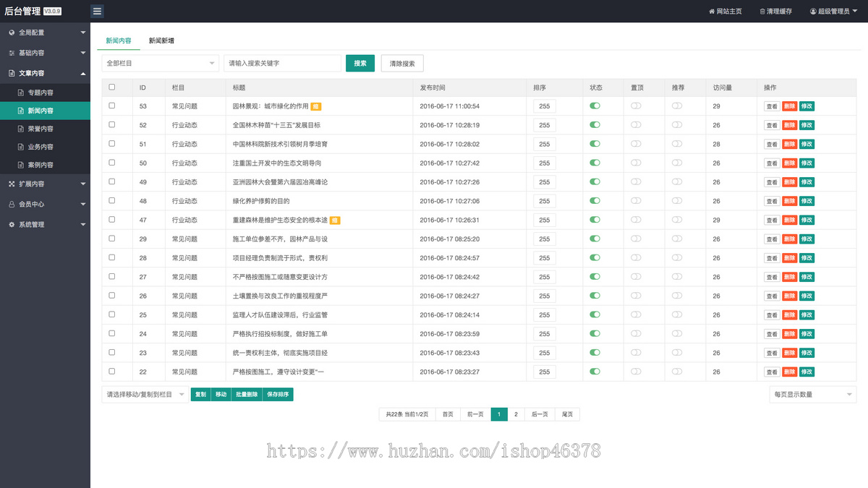Open 业务内容 in the sidebar
The image size is (868, 488).
click(45, 147)
